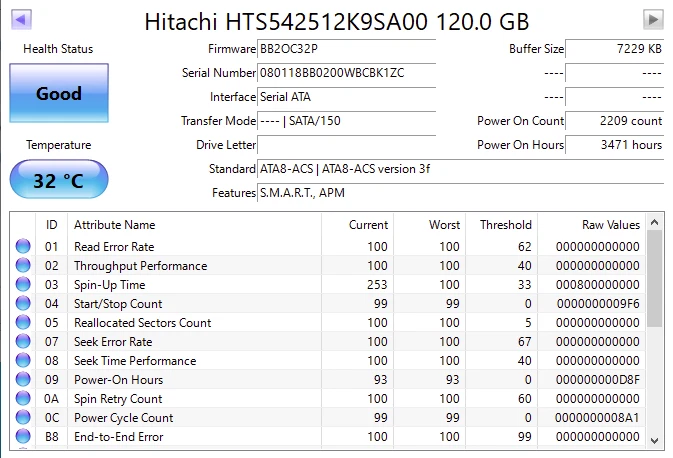This screenshot has width=673, height=458.
Task: Click status icon for Start/Stop Count
Action: click(23, 303)
